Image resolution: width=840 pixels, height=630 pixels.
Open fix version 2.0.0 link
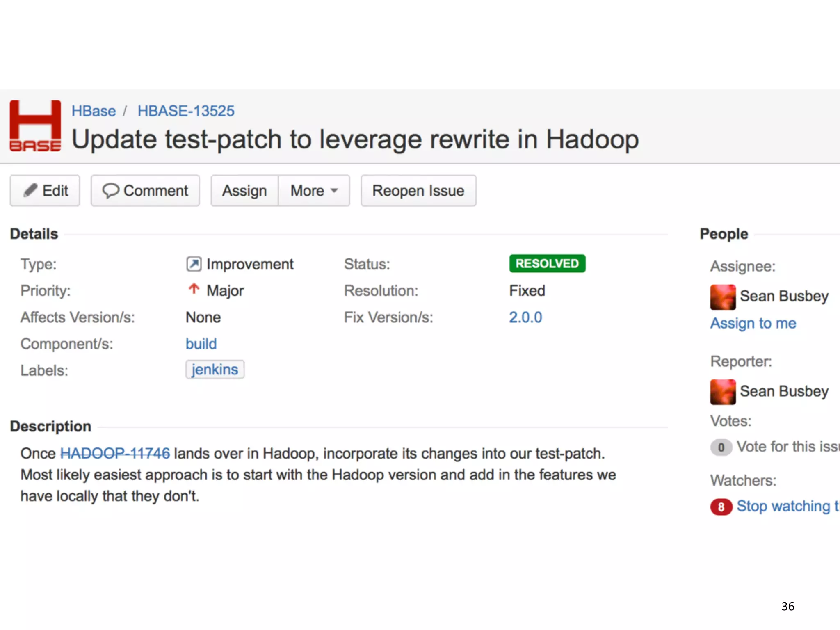(x=525, y=317)
